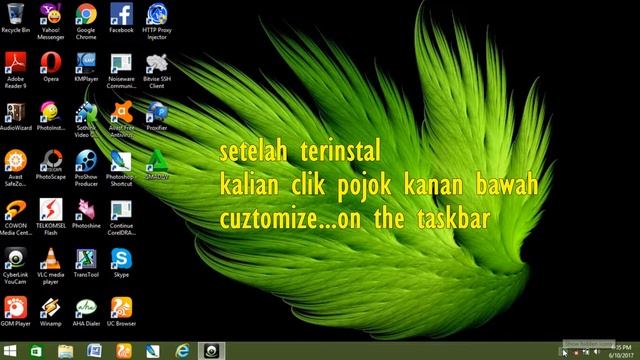
Task: Select Avast Free Antivirus desktop icon
Action: click(121, 120)
